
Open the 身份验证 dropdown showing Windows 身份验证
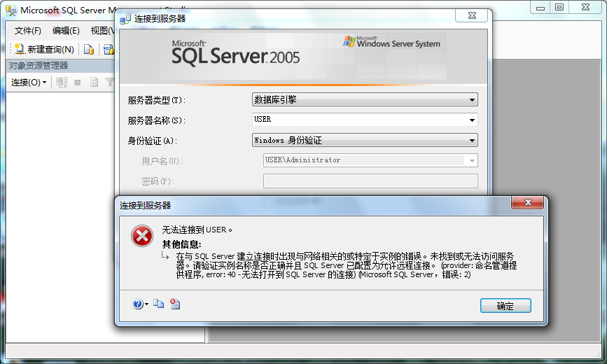365,140
